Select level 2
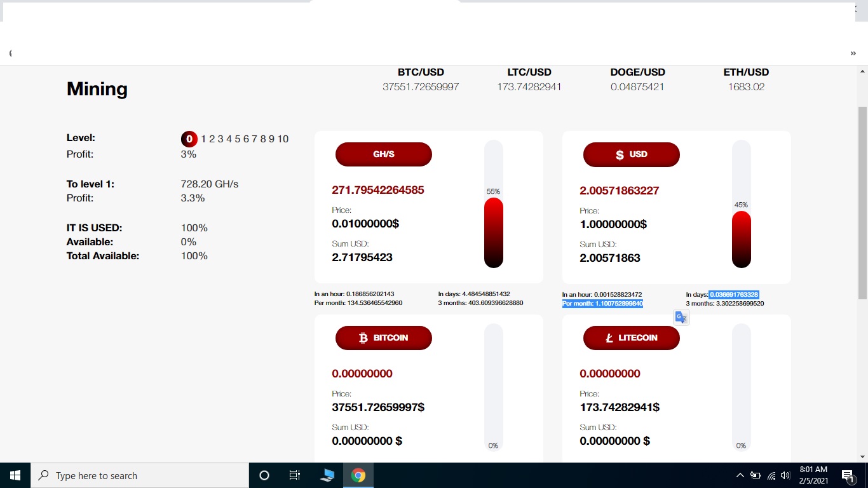Image resolution: width=868 pixels, height=488 pixels. (212, 139)
